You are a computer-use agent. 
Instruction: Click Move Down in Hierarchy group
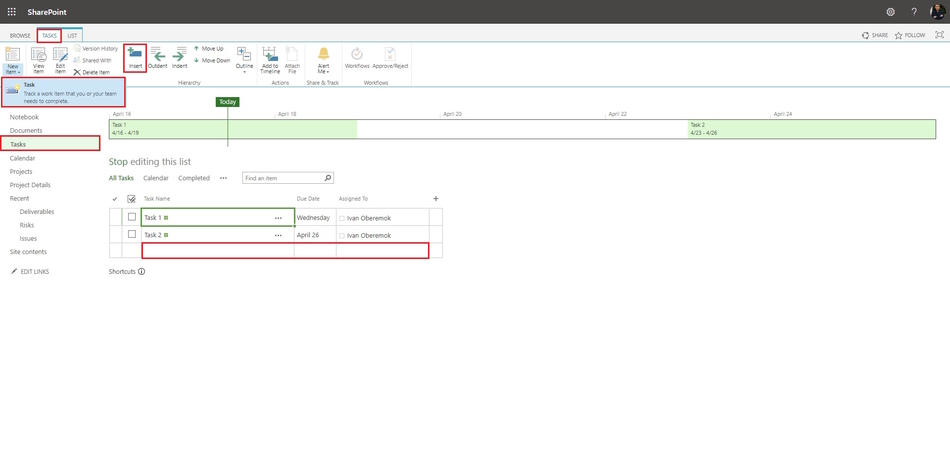[212, 61]
